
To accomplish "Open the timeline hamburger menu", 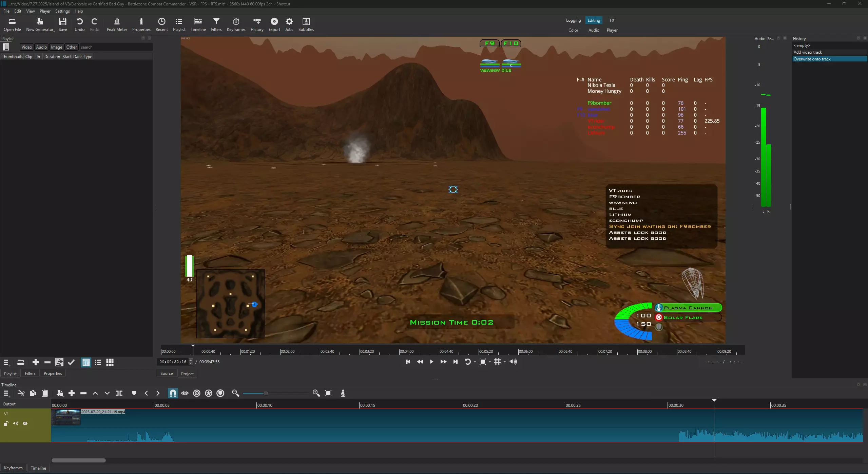I will [6, 393].
